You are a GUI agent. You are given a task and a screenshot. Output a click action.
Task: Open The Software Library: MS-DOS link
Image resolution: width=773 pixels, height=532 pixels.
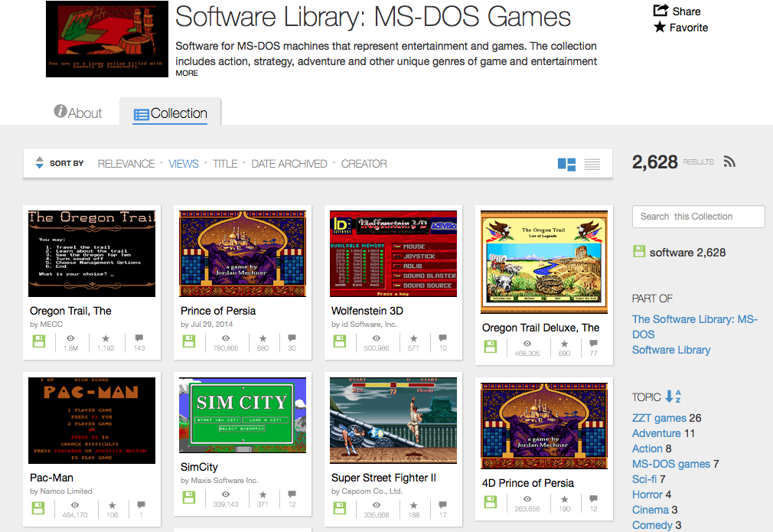(695, 326)
